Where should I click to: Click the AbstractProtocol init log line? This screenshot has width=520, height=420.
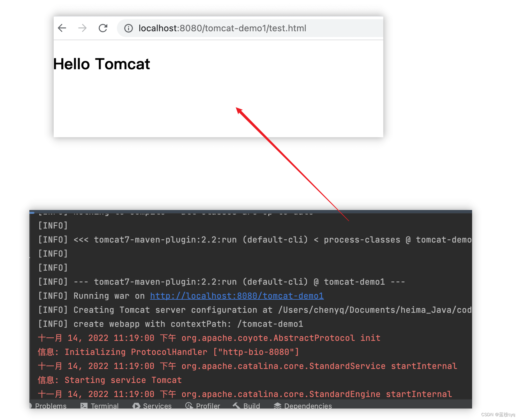coord(209,338)
